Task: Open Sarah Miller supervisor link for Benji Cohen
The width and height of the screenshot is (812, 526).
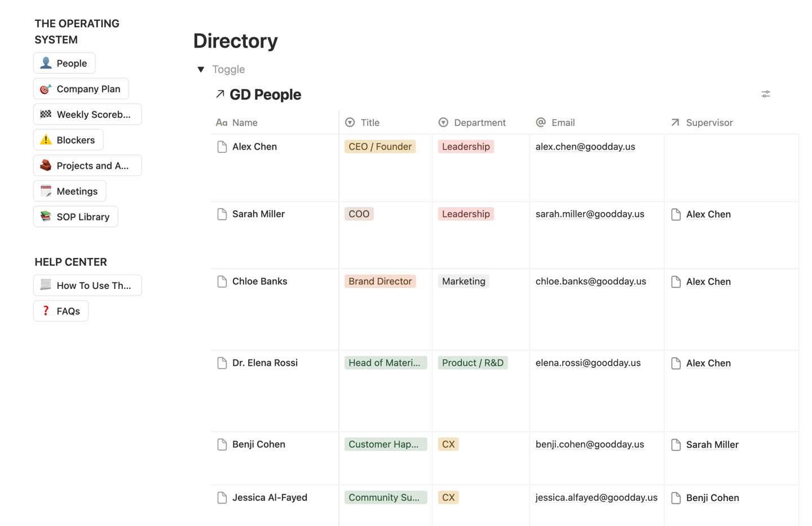Action: pyautogui.click(x=712, y=445)
